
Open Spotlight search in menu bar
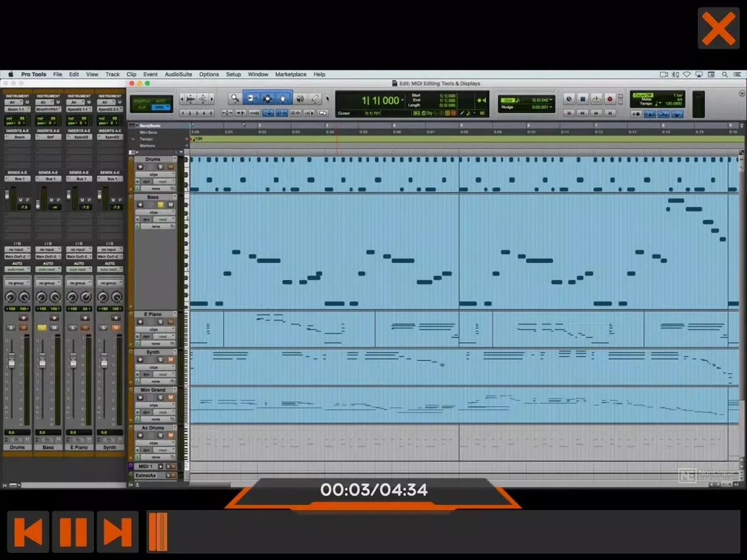(725, 74)
